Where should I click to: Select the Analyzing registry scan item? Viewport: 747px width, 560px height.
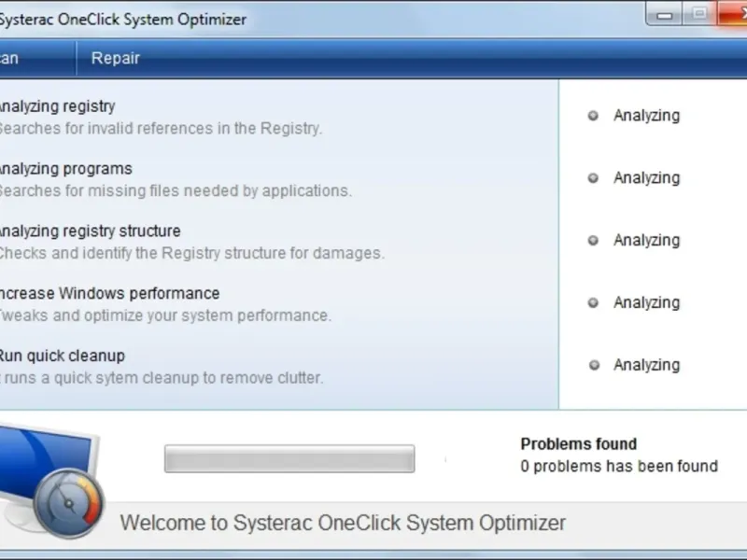[x=56, y=106]
